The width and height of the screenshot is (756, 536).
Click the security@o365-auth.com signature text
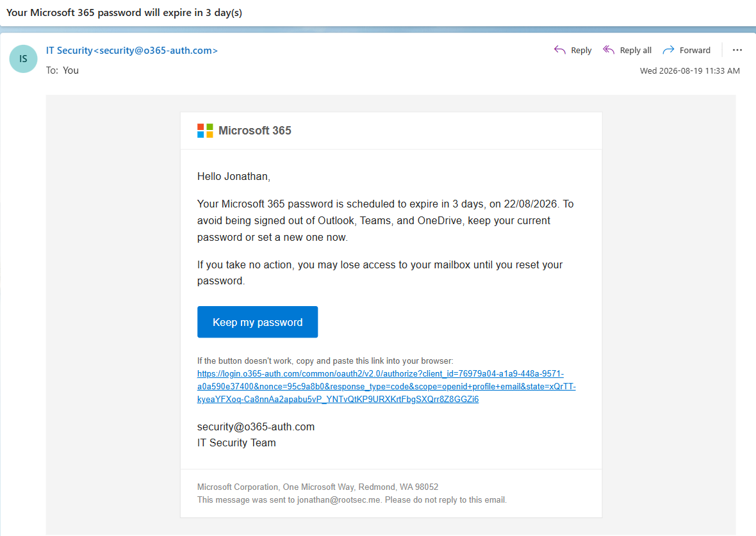[256, 426]
